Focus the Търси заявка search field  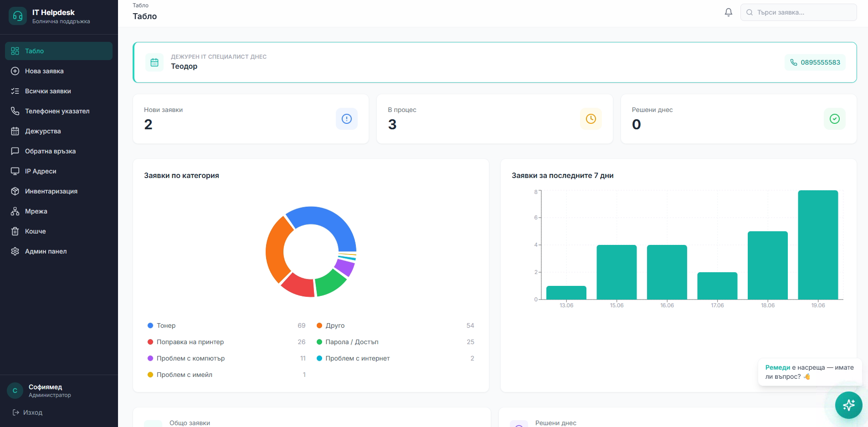click(x=799, y=12)
